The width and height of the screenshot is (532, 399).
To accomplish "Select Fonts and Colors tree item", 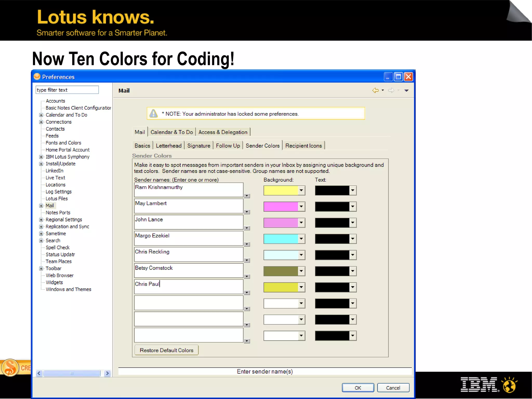I will click(63, 143).
